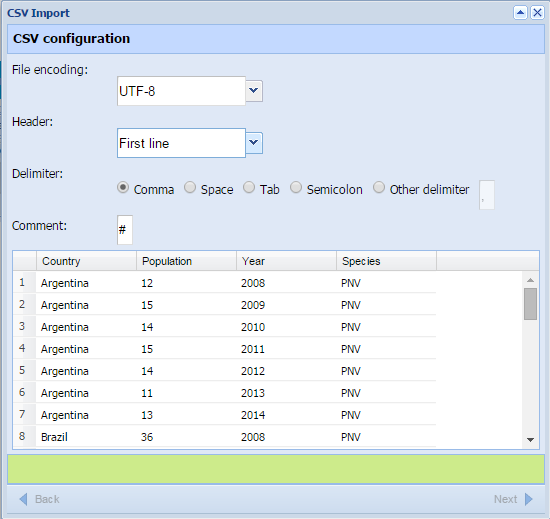
Task: Close the CSV Import dialog
Action: click(537, 13)
